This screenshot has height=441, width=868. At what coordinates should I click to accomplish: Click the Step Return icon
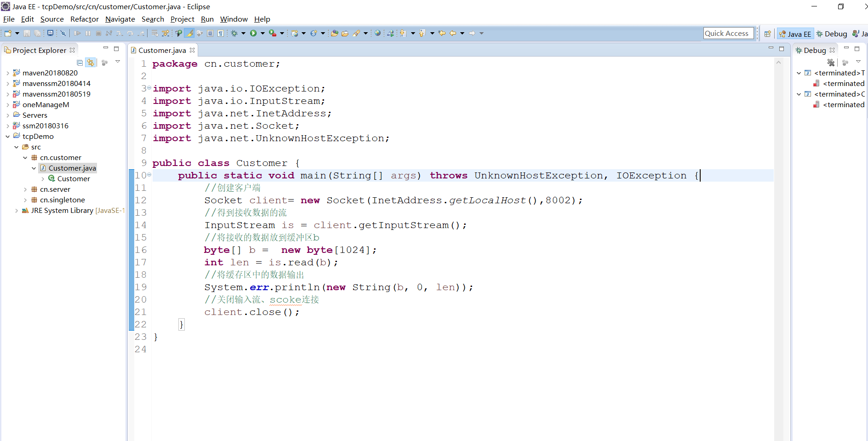[x=141, y=33]
